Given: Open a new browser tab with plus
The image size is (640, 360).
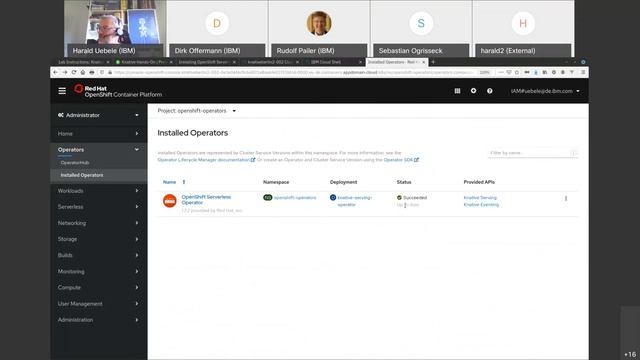Looking at the screenshot, I should click(x=433, y=62).
